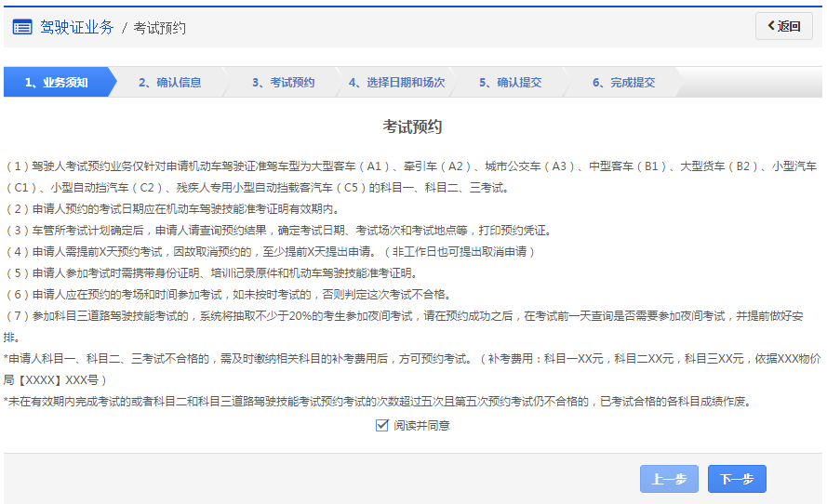The height and width of the screenshot is (504, 827).
Task: Open the 驾驶证业务 breadcrumb link
Action: coord(76,27)
